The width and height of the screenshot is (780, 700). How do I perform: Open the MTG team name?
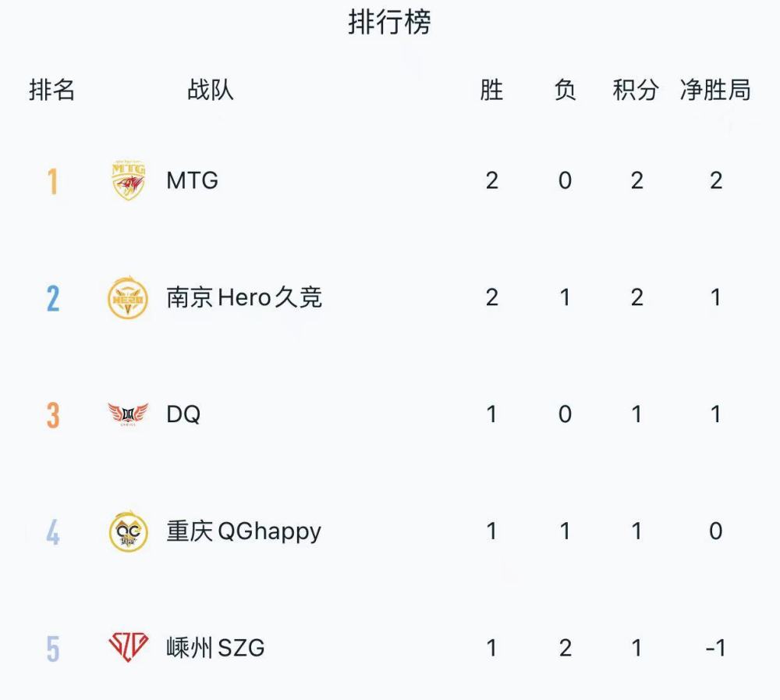(193, 180)
